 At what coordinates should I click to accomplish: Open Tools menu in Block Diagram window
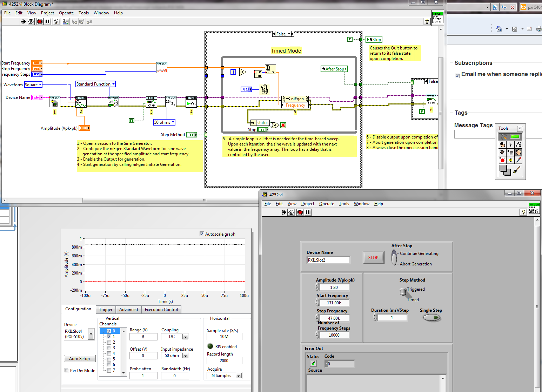(83, 13)
